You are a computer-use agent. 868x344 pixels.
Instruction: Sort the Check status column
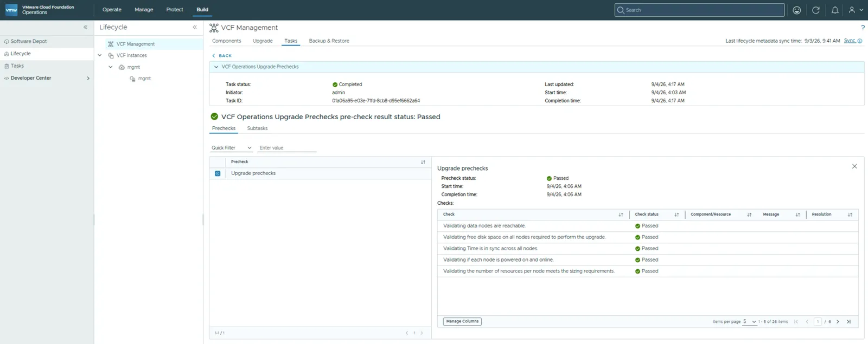(676, 215)
